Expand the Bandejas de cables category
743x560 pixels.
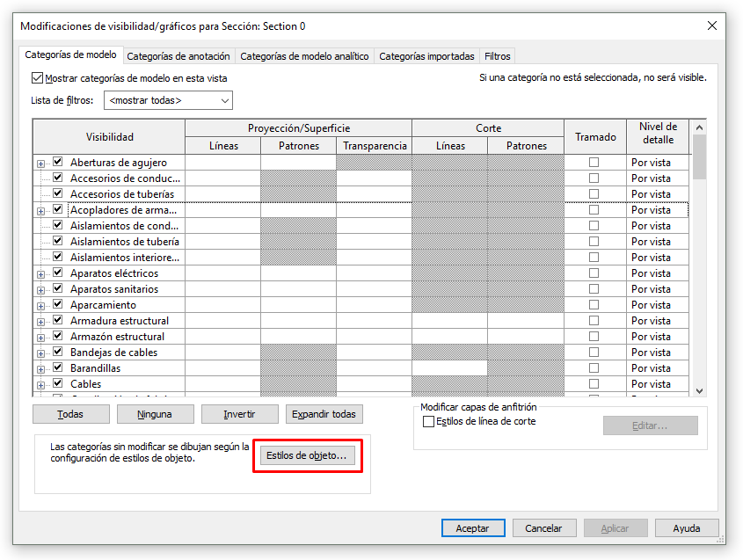[x=40, y=354]
